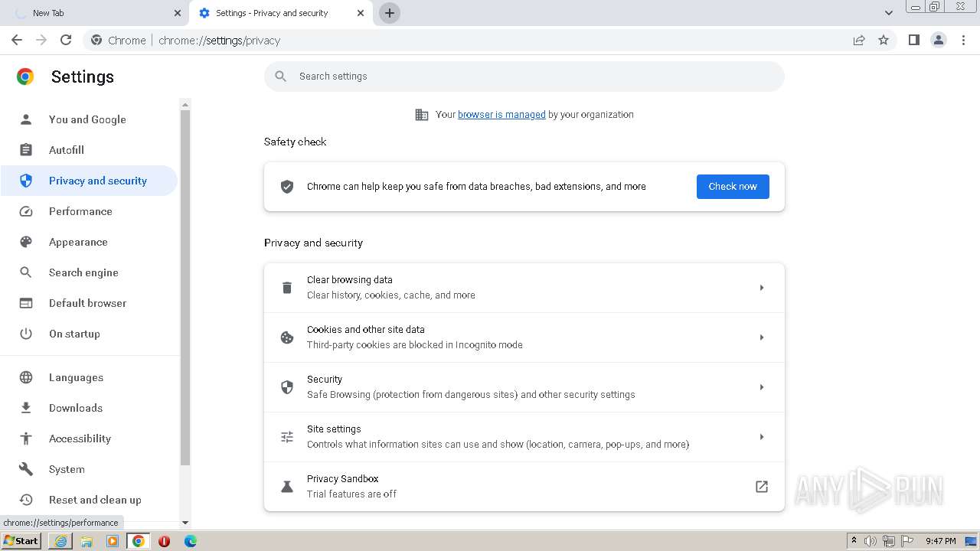This screenshot has height=551, width=980.
Task: Open a new tab with plus button
Action: pos(390,13)
